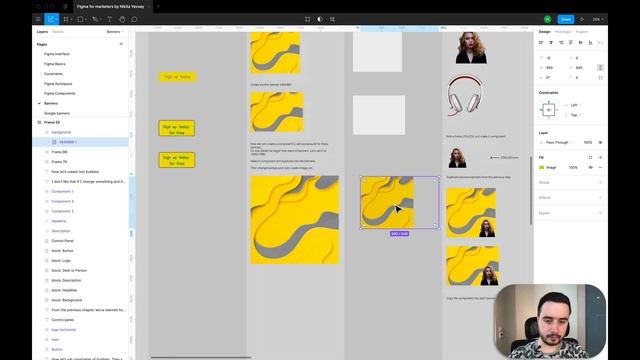Add a new page with plus icon
This screenshot has width=640, height=360.
point(121,44)
